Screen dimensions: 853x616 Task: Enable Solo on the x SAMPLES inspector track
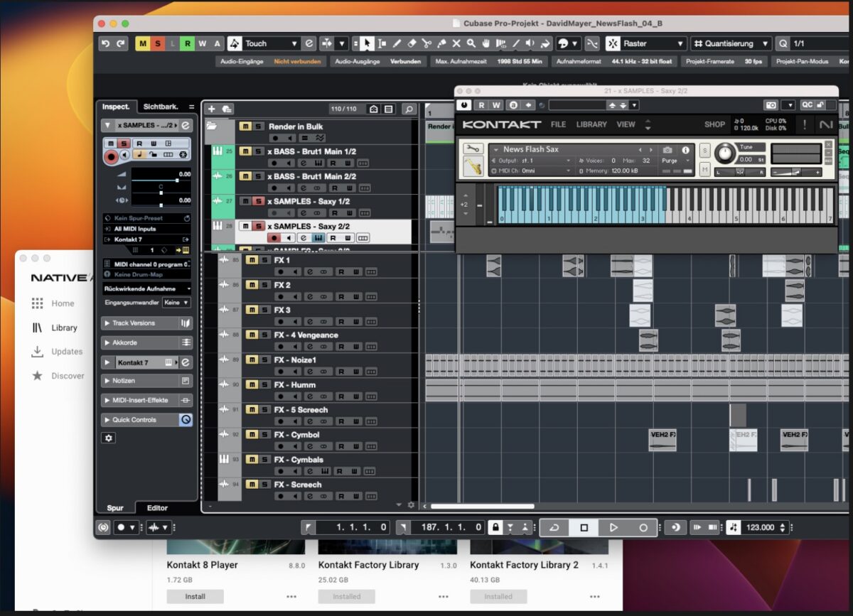pyautogui.click(x=124, y=144)
